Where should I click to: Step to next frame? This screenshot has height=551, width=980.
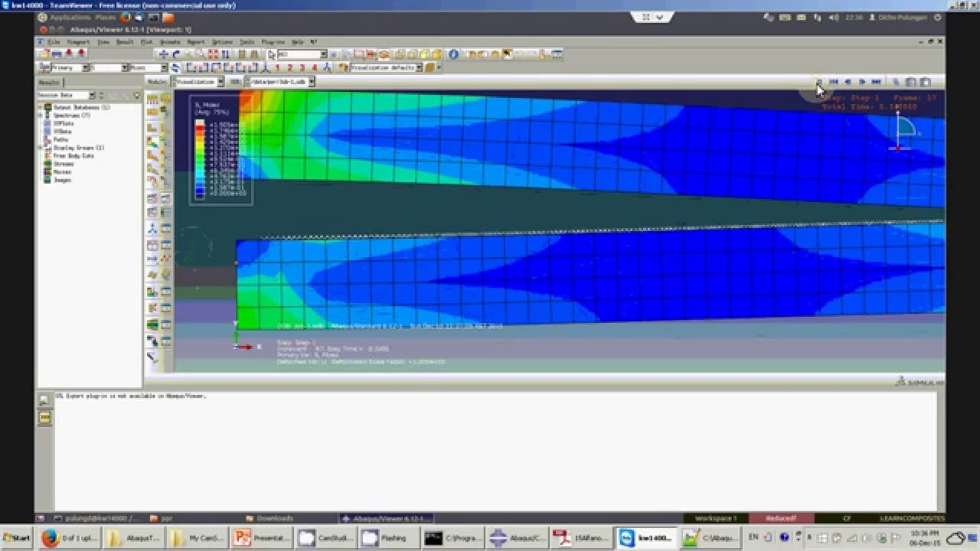coord(862,81)
